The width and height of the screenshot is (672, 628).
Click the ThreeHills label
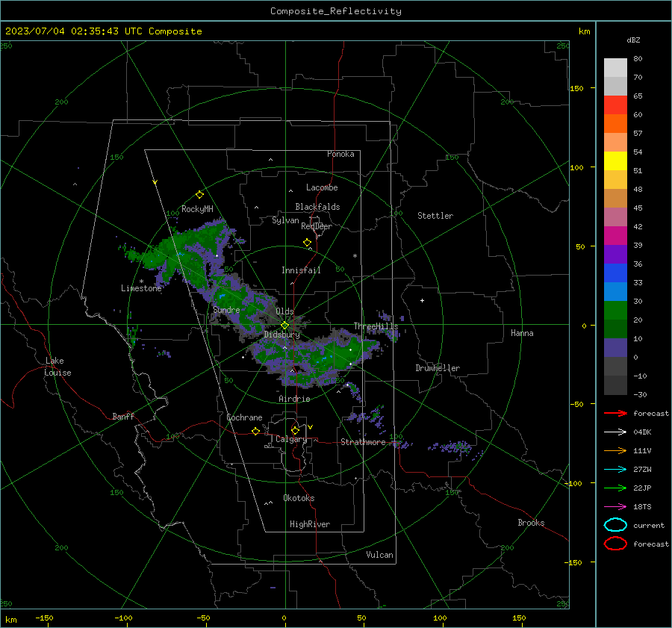pyautogui.click(x=376, y=326)
